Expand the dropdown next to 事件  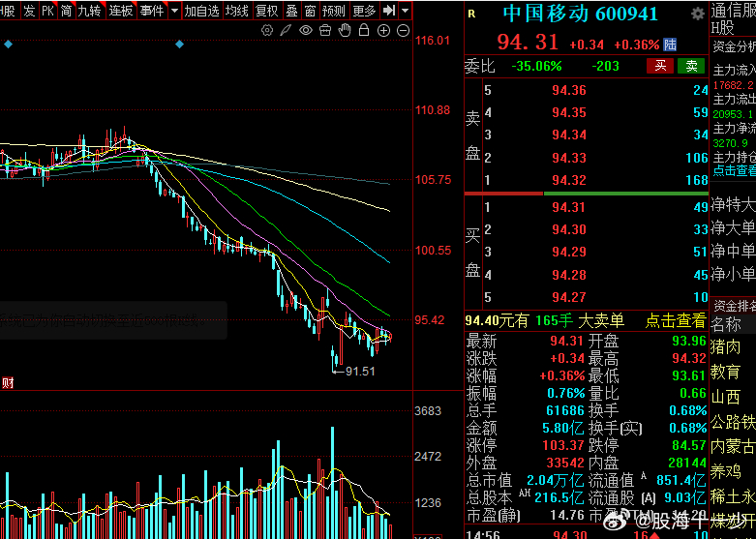point(174,11)
